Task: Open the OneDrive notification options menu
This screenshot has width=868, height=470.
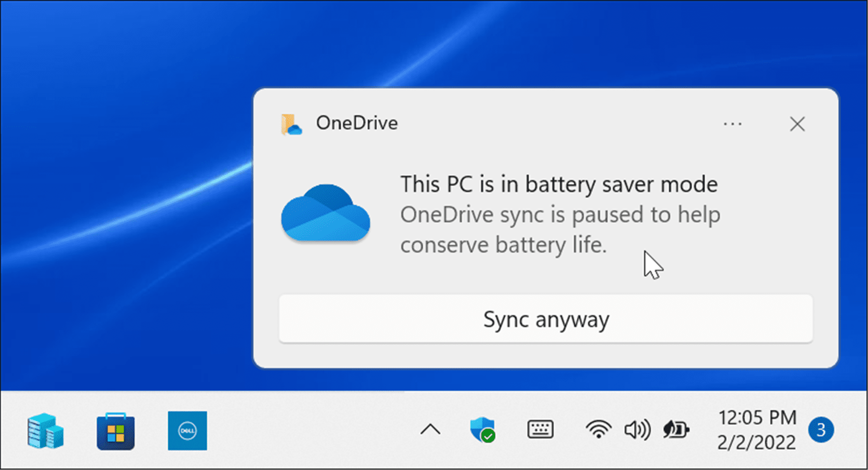Action: 733,124
